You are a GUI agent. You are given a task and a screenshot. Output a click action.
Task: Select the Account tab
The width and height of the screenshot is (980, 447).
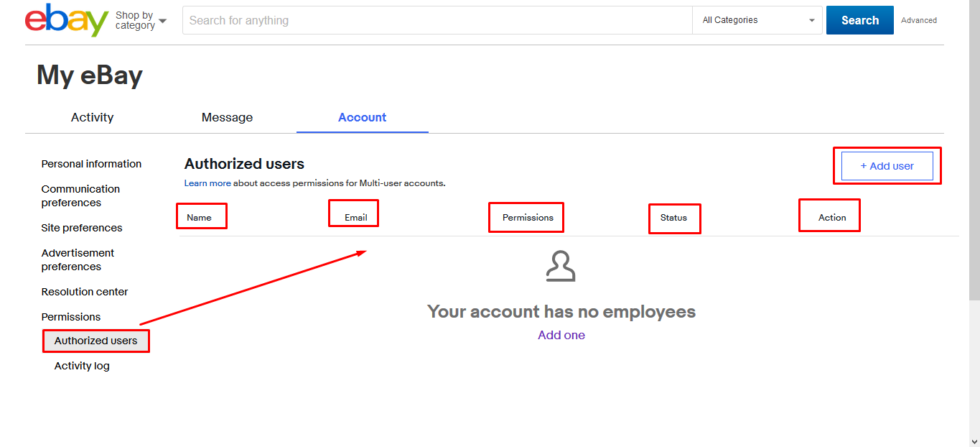pos(363,117)
